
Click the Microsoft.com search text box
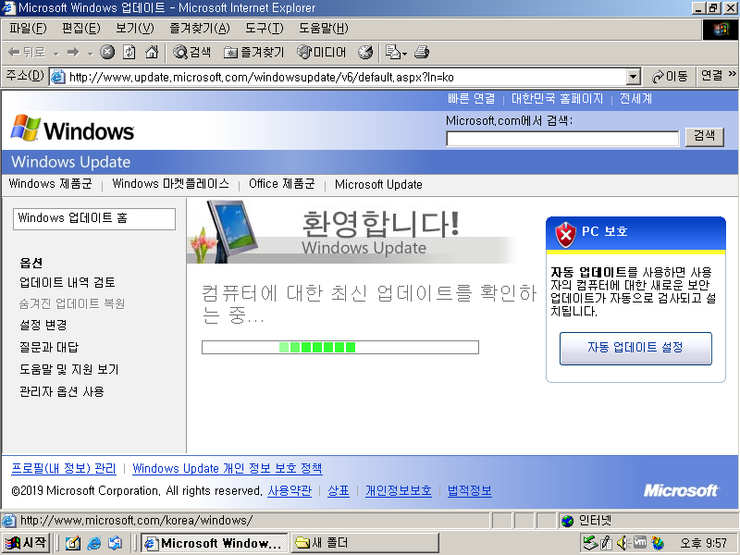coord(562,139)
